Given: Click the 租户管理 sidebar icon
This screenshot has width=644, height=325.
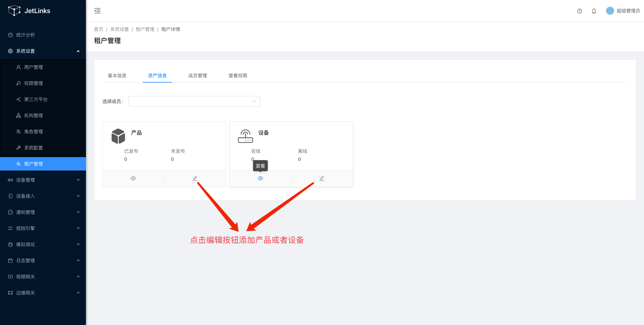Looking at the screenshot, I should tap(18, 164).
